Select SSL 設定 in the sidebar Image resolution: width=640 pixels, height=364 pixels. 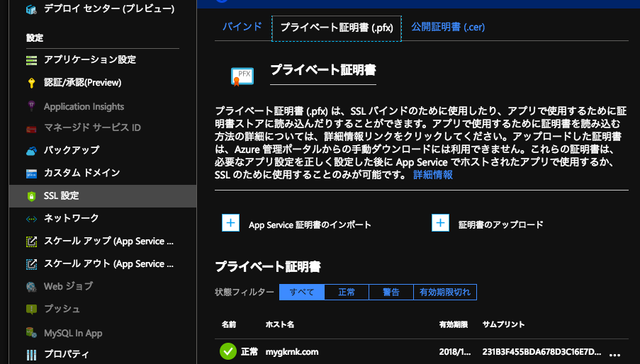[x=103, y=196]
